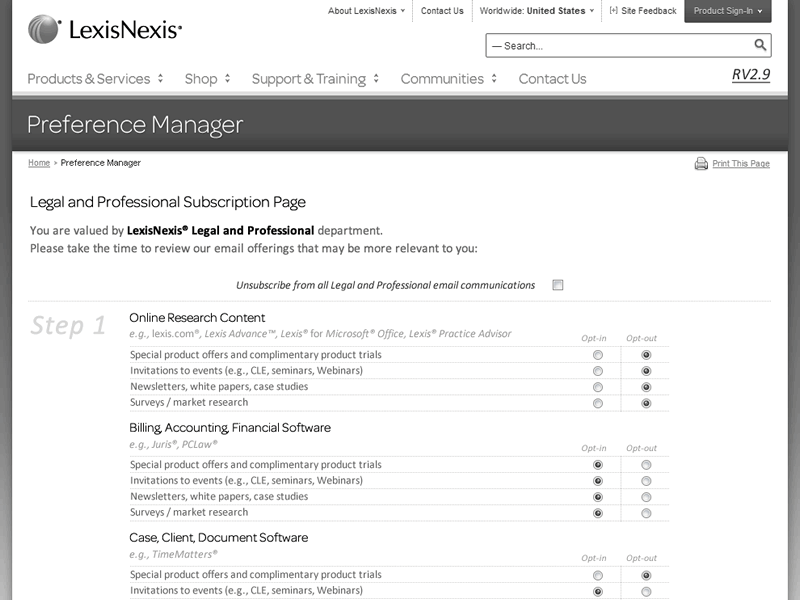
Task: Click the Site Feedback plus icon
Action: (613, 10)
